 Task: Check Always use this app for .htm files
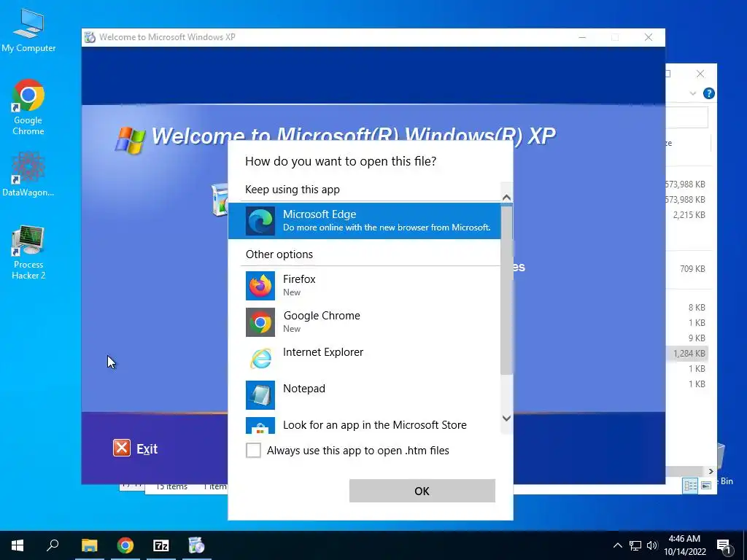click(253, 450)
